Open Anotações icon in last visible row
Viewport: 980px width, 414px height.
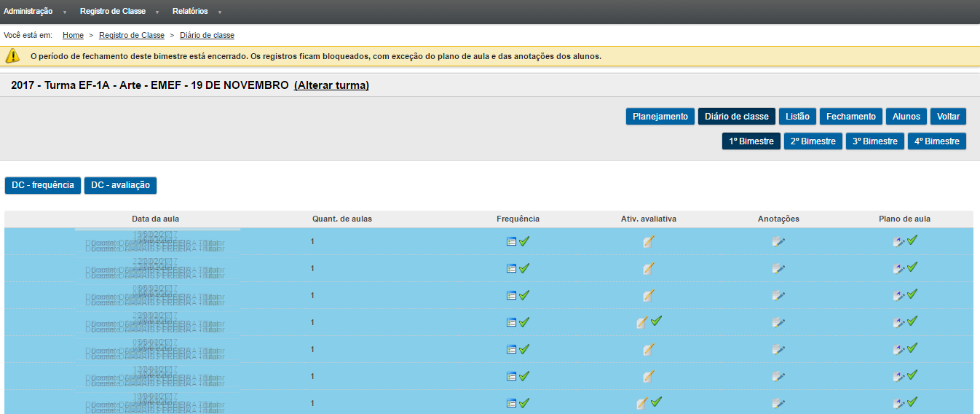click(x=778, y=403)
